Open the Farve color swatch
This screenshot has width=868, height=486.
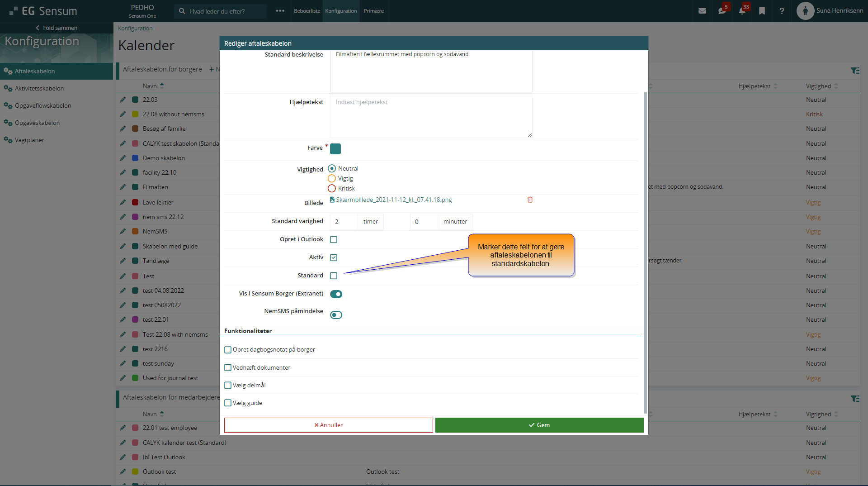point(335,149)
